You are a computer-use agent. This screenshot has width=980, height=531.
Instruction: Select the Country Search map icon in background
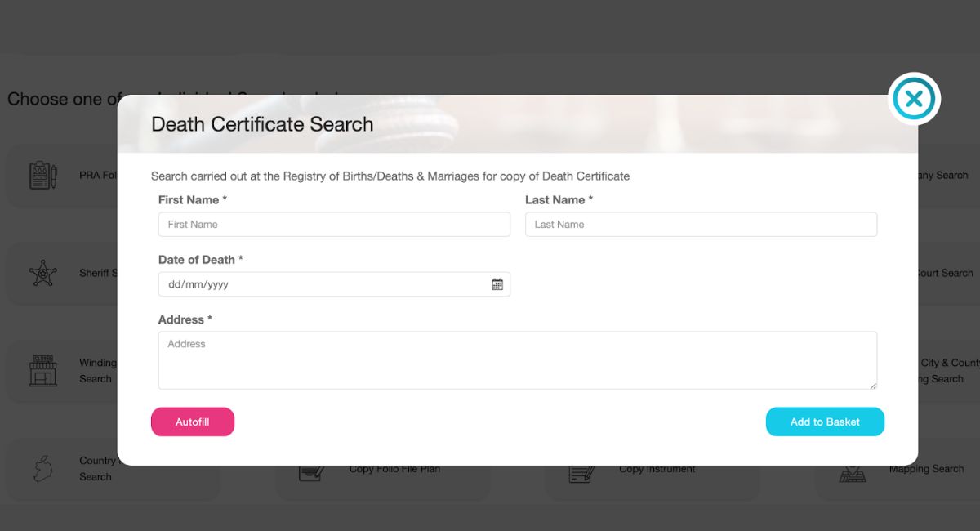click(43, 469)
